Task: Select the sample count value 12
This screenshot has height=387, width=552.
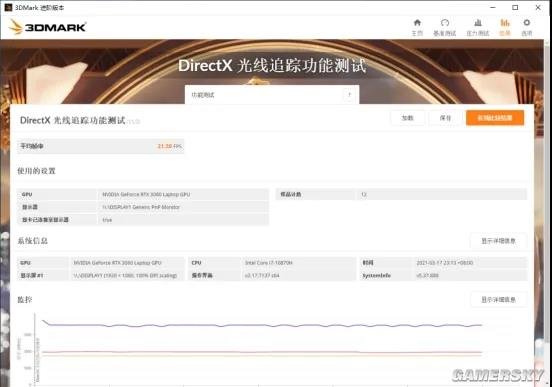Action: pyautogui.click(x=364, y=194)
